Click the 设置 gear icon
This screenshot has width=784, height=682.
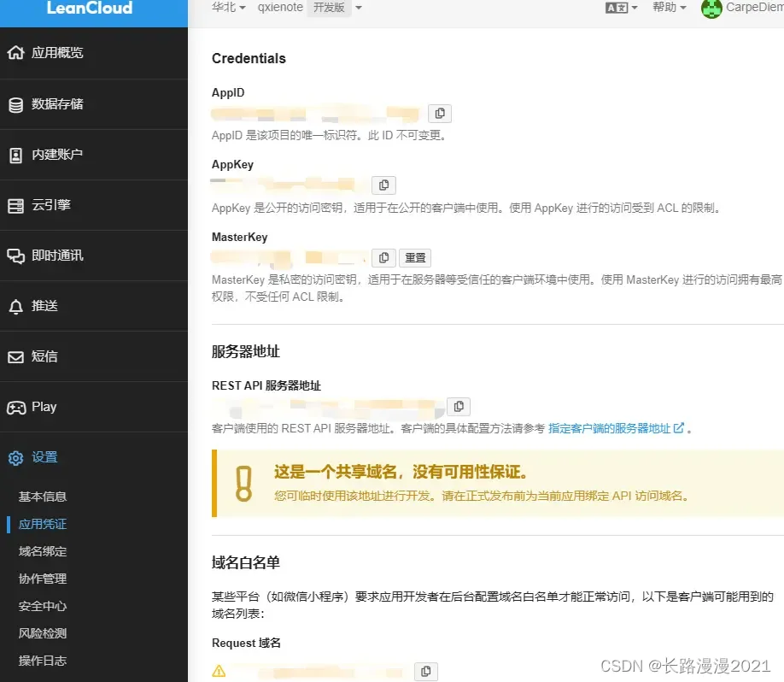pos(15,458)
